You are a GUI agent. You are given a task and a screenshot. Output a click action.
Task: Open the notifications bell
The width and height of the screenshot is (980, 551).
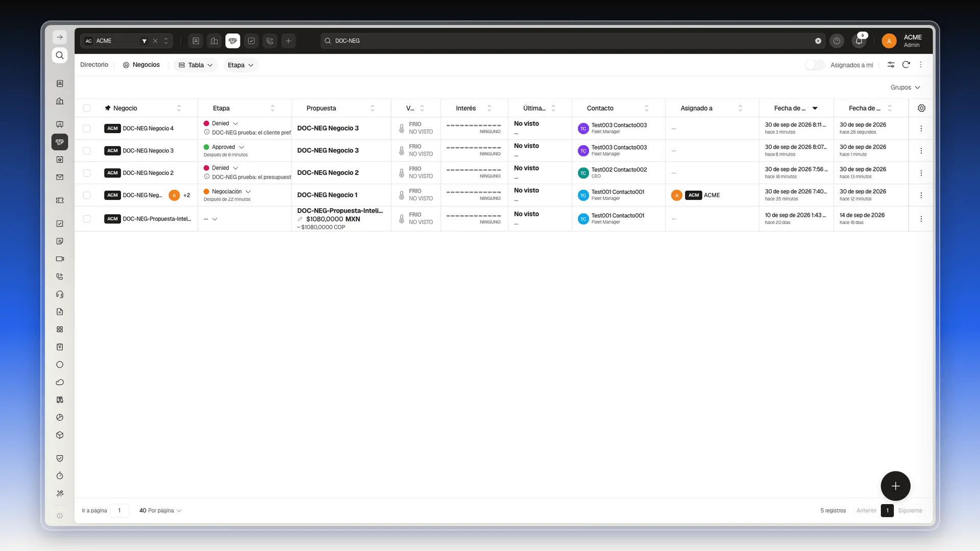(x=859, y=41)
